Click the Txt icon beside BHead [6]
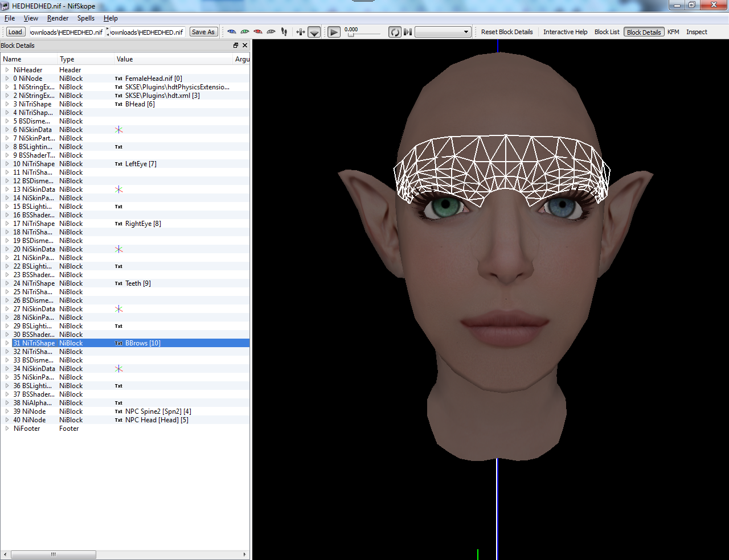The image size is (729, 560). pyautogui.click(x=118, y=104)
